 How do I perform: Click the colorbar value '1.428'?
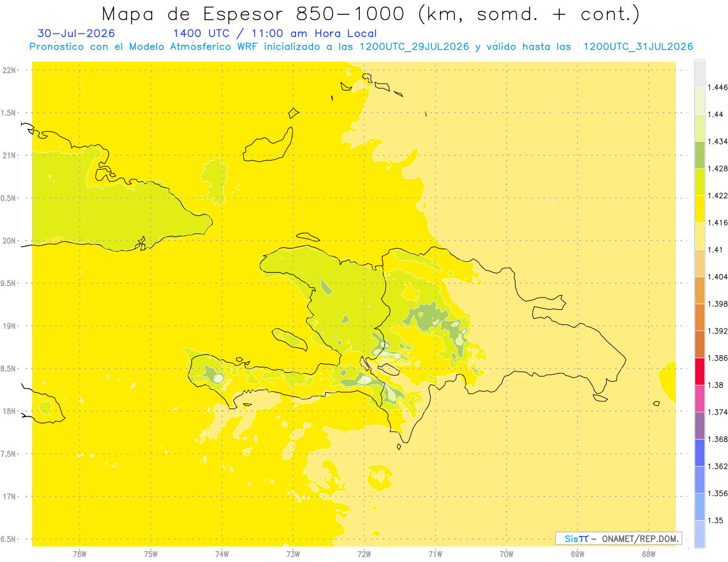(x=718, y=169)
